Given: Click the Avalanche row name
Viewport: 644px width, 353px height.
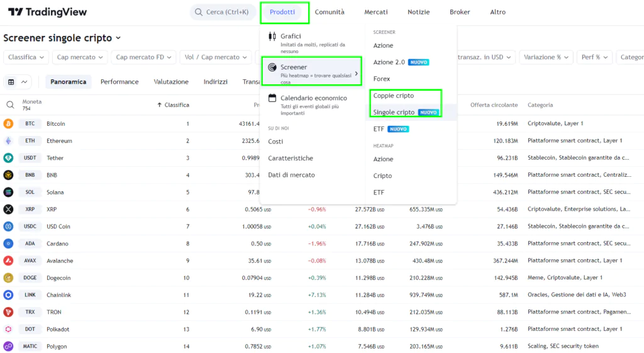Looking at the screenshot, I should 60,261.
